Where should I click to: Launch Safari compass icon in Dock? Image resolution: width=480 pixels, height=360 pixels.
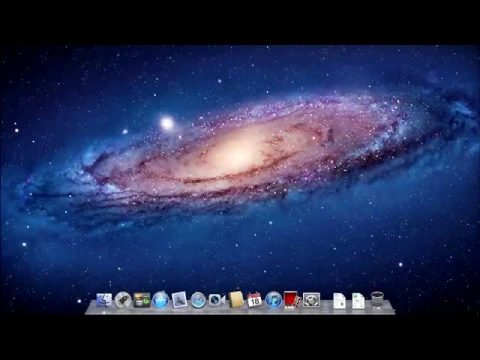coord(198,300)
